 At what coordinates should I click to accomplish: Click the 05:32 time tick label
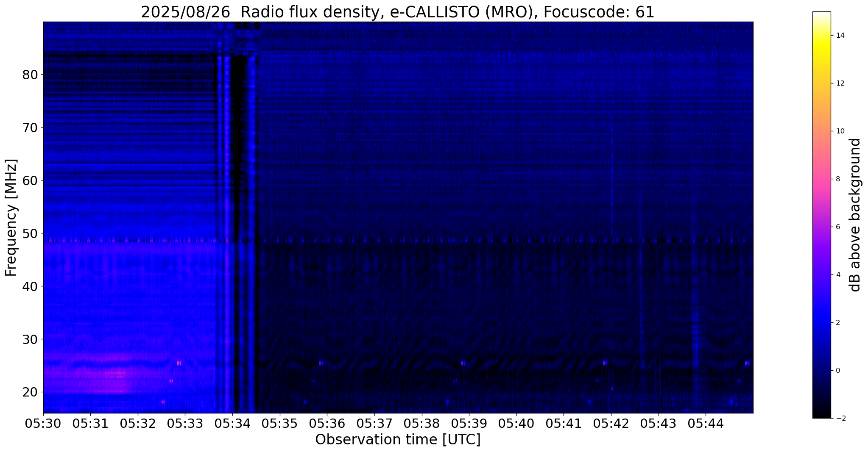(138, 423)
